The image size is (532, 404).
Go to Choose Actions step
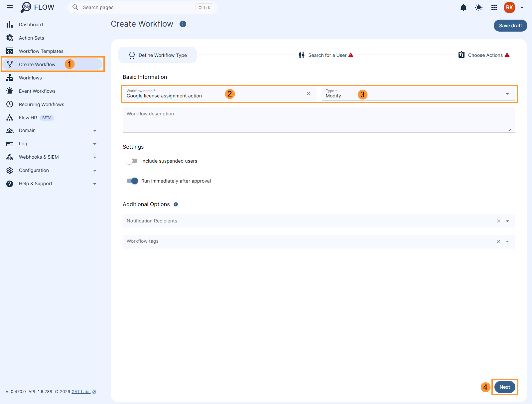[484, 55]
